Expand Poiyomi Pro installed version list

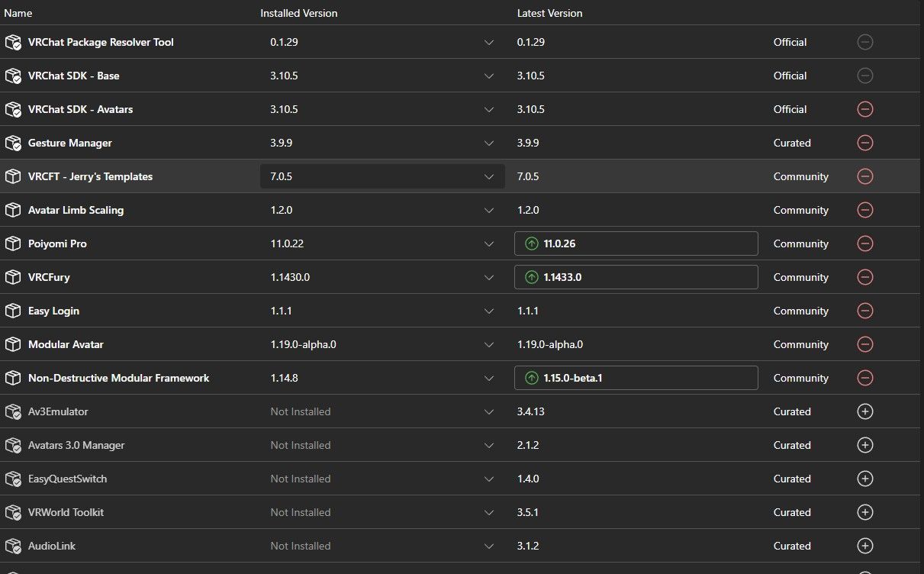(x=382, y=243)
